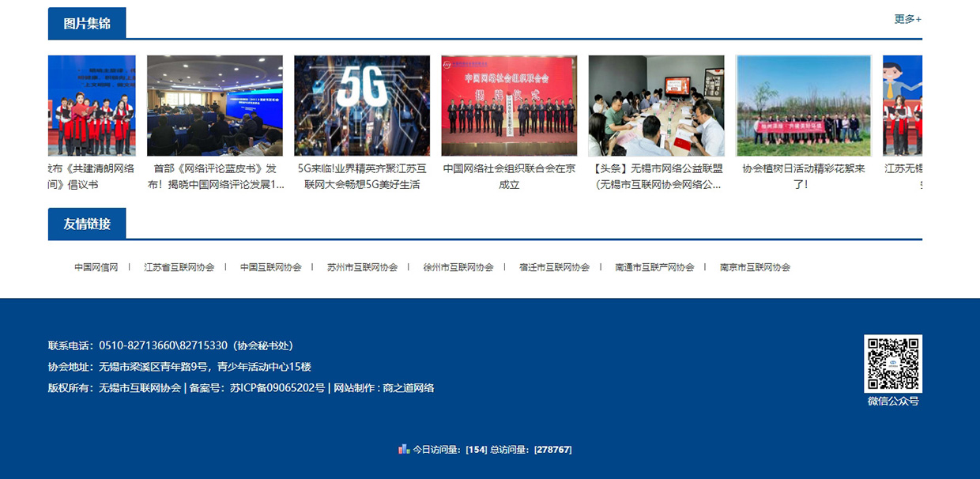Open the conference table meeting photo
980x479 pixels.
pos(656,105)
